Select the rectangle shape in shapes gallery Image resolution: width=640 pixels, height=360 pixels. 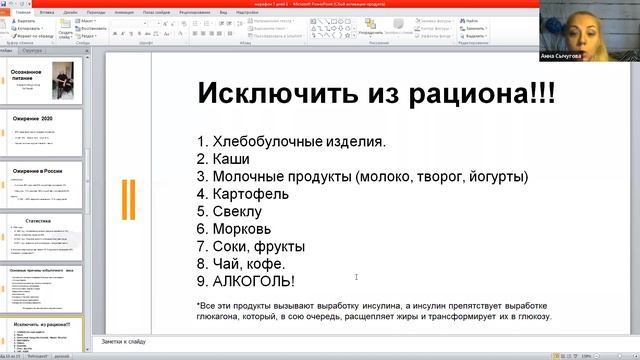pos(334,21)
